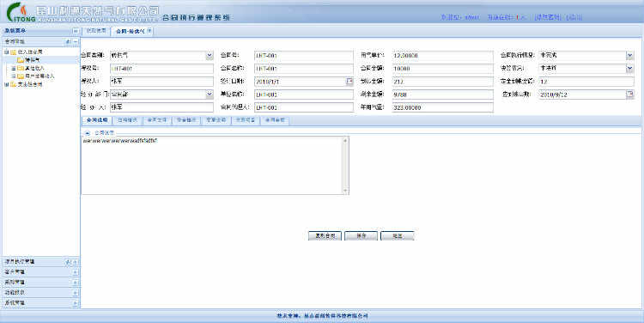Open the contract category dropdown in the first form row

210,55
